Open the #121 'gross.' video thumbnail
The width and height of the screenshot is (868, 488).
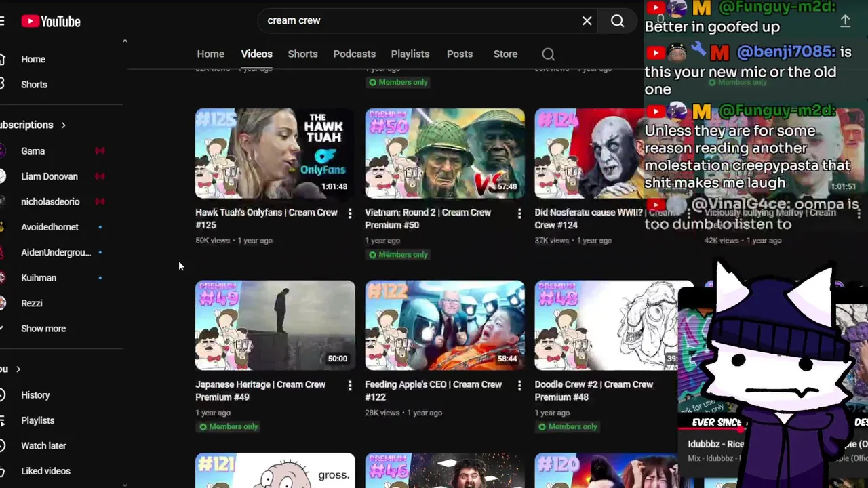275,470
